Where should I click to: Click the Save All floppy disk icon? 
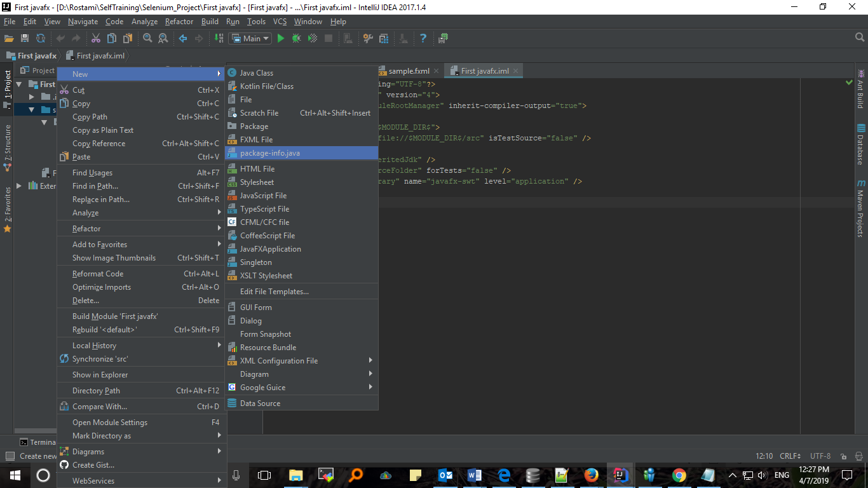tap(25, 39)
